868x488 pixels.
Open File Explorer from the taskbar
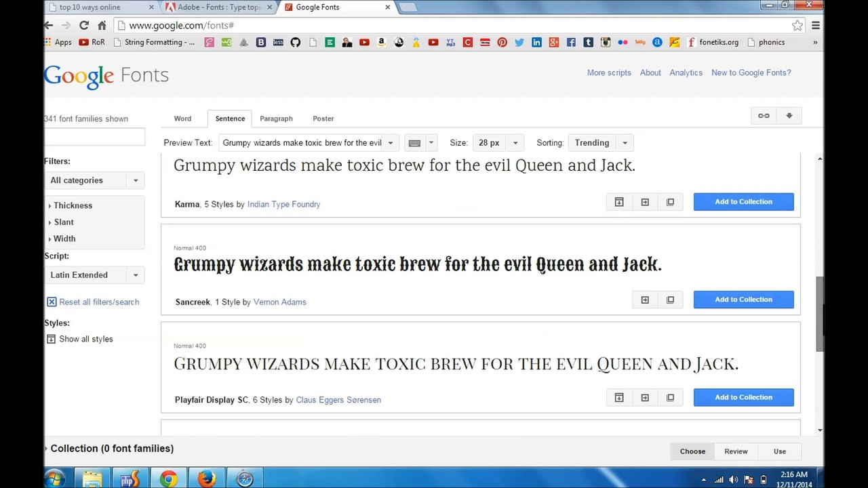(x=92, y=479)
